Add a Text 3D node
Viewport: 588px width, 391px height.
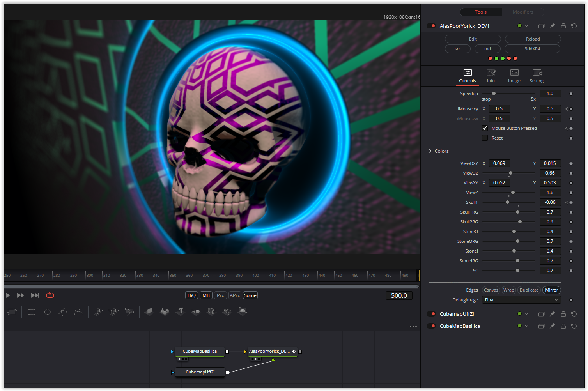tap(180, 311)
